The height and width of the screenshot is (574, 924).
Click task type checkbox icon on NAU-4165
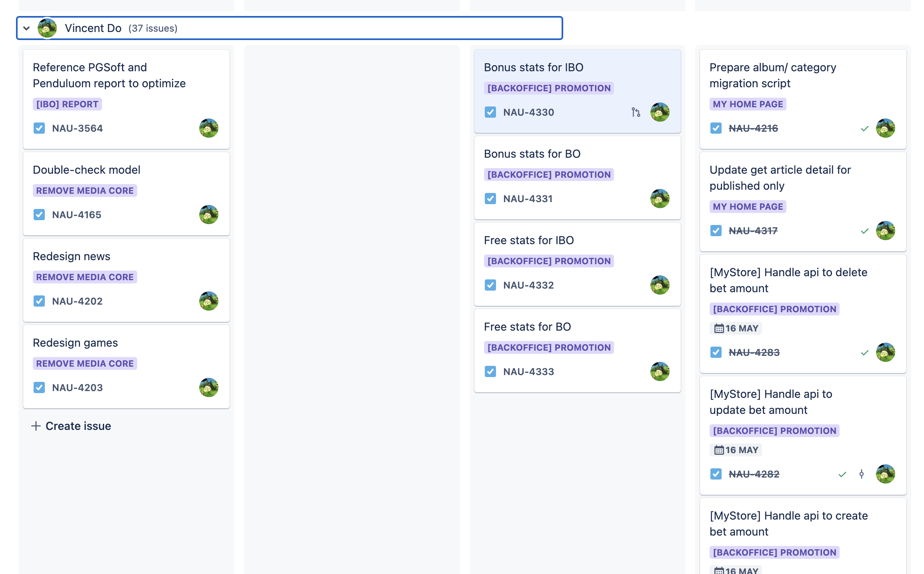pos(39,215)
